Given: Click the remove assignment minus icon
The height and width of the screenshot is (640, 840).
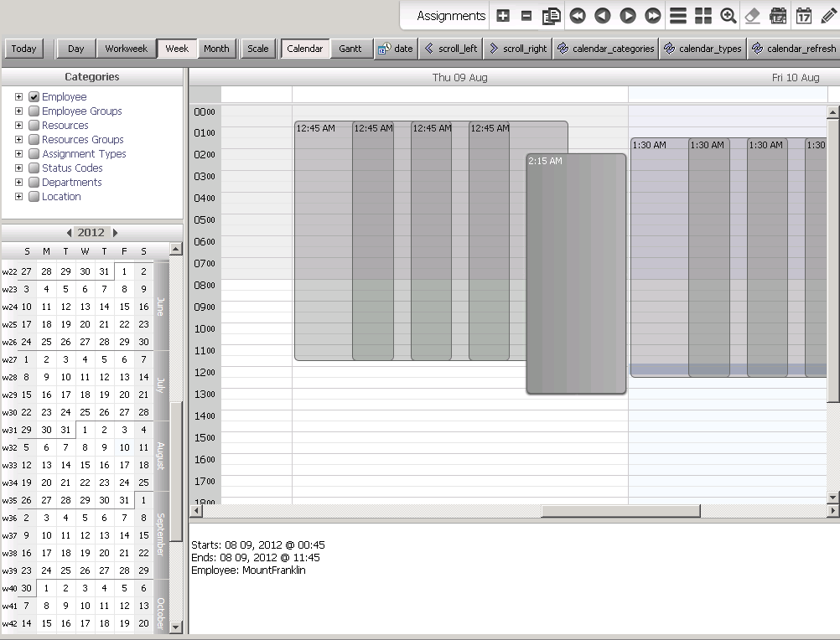Looking at the screenshot, I should coord(526,14).
